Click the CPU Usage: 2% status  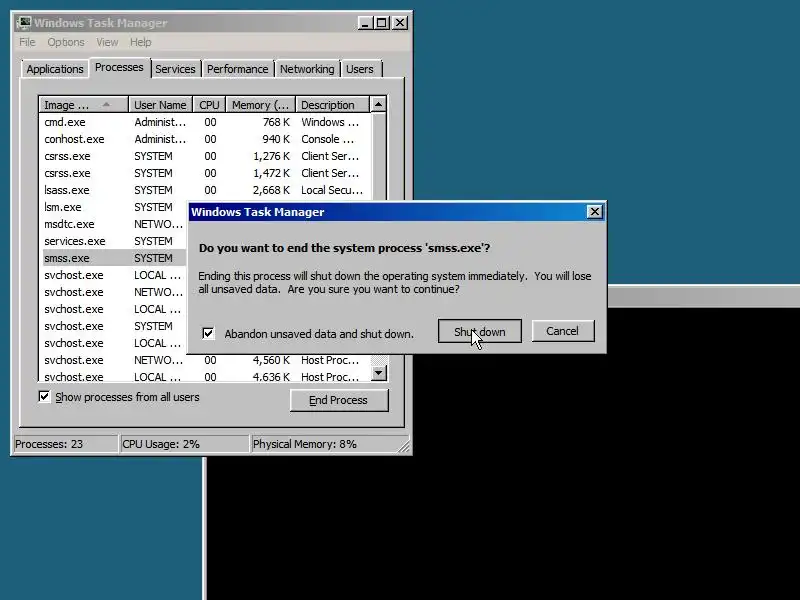click(184, 444)
